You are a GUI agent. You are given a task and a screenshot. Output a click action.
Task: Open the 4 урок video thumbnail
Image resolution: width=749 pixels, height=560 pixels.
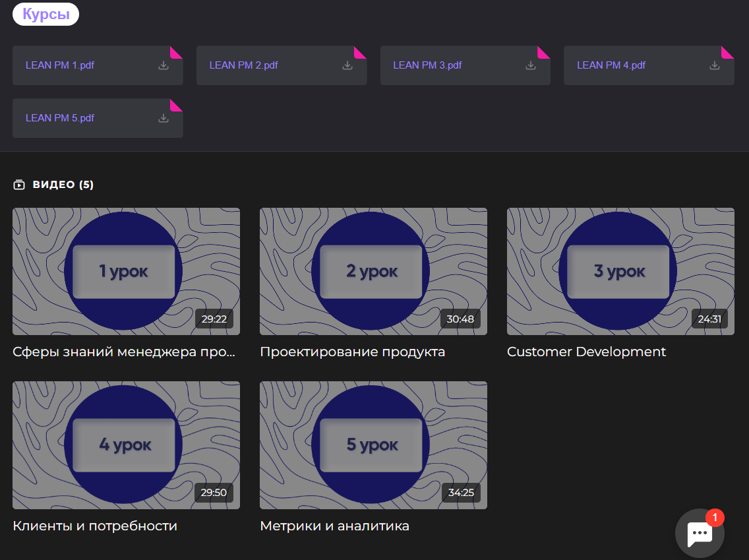(126, 445)
